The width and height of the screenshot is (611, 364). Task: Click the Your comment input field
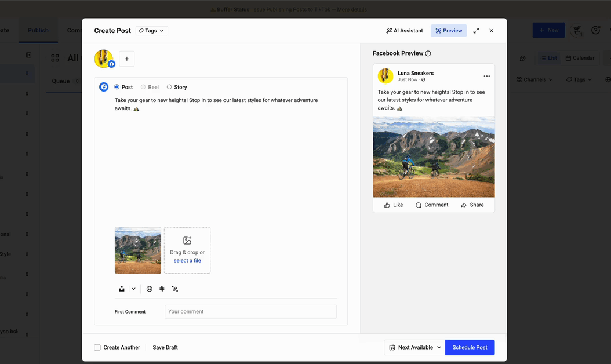250,311
